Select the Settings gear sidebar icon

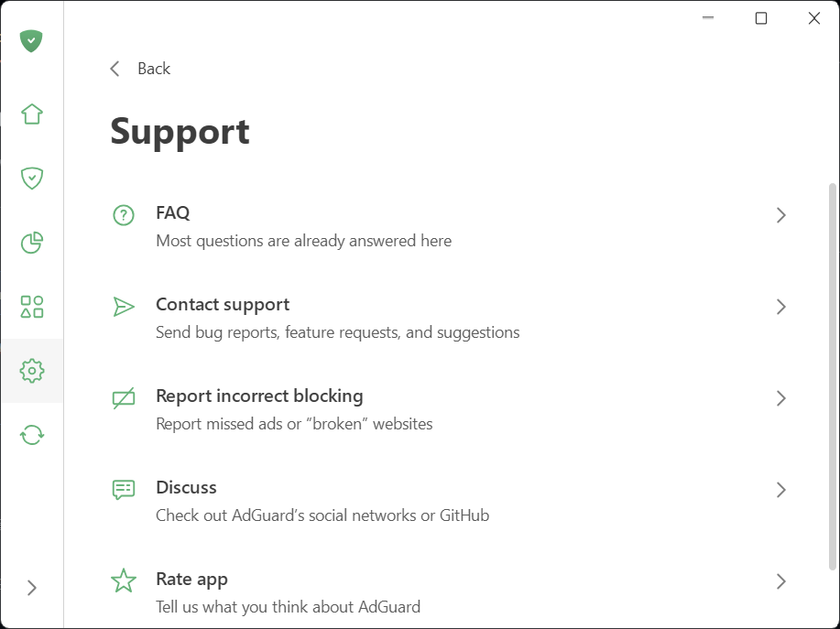tap(32, 371)
